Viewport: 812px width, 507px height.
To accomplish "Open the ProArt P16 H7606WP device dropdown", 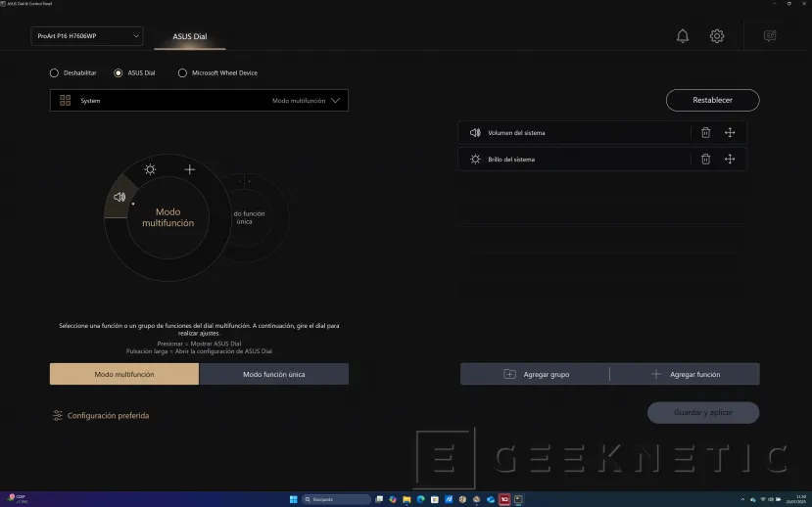I will click(x=87, y=36).
